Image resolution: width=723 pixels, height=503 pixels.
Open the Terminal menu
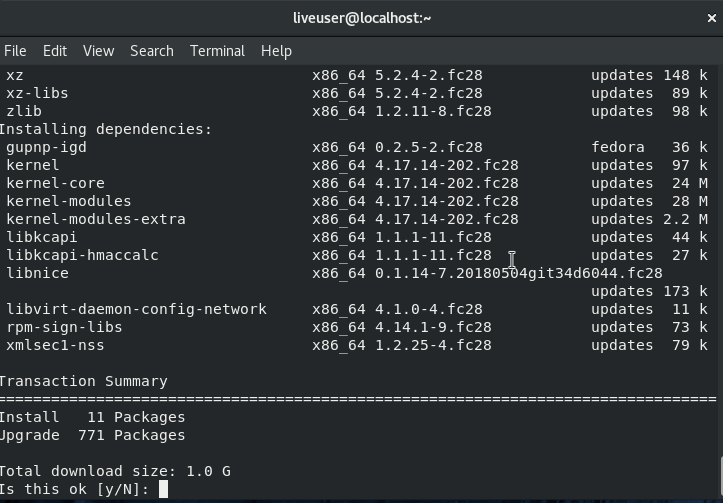pyautogui.click(x=217, y=51)
